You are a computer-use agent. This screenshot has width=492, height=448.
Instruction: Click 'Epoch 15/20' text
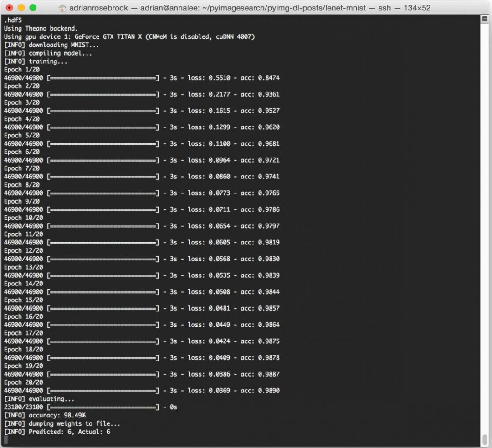point(24,300)
